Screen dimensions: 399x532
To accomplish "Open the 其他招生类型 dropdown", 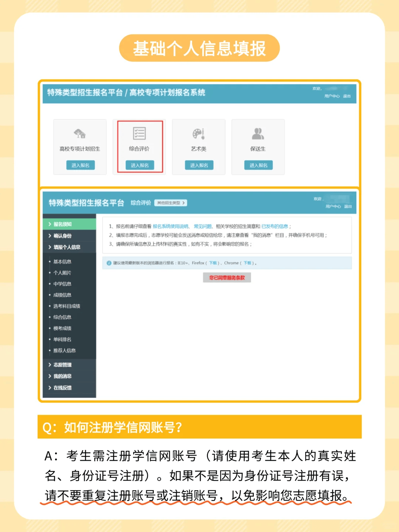I will pyautogui.click(x=171, y=203).
